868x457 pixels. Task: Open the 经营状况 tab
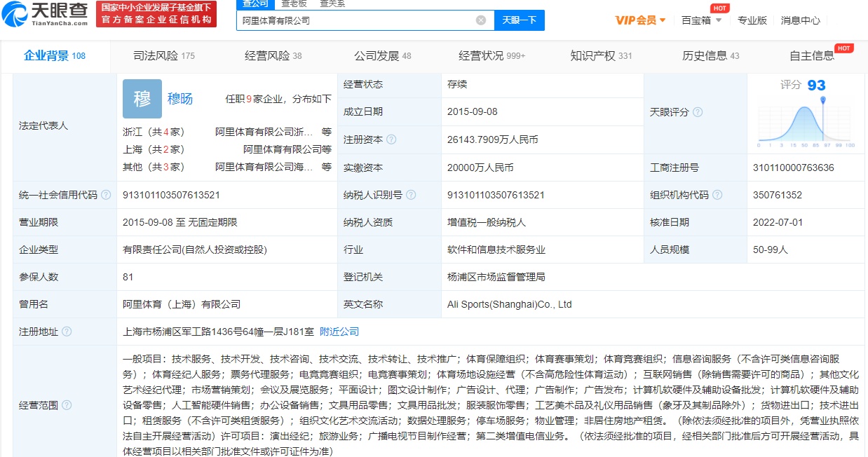pos(492,55)
